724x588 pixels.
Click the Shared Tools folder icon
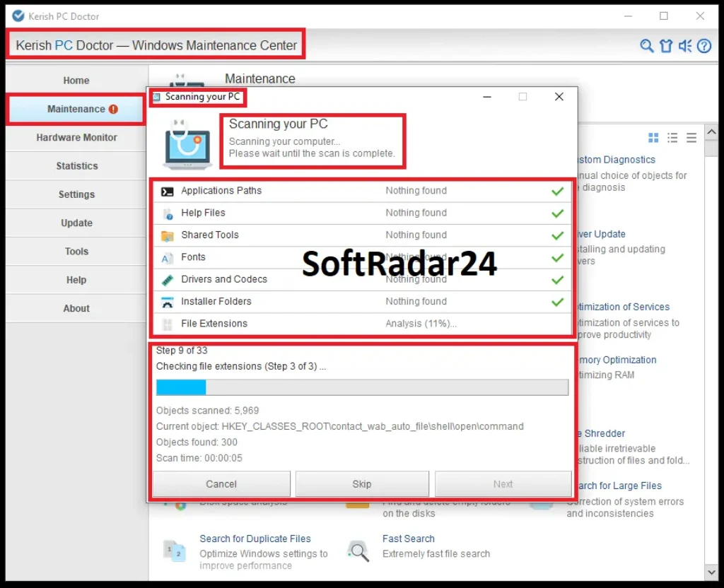168,235
